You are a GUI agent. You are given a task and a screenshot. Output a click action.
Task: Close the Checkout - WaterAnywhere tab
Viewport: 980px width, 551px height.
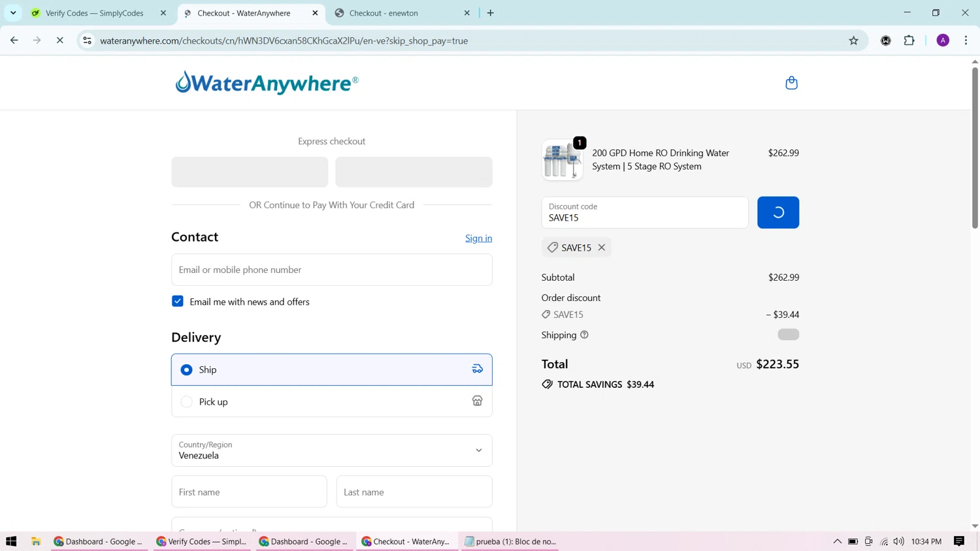coord(315,13)
